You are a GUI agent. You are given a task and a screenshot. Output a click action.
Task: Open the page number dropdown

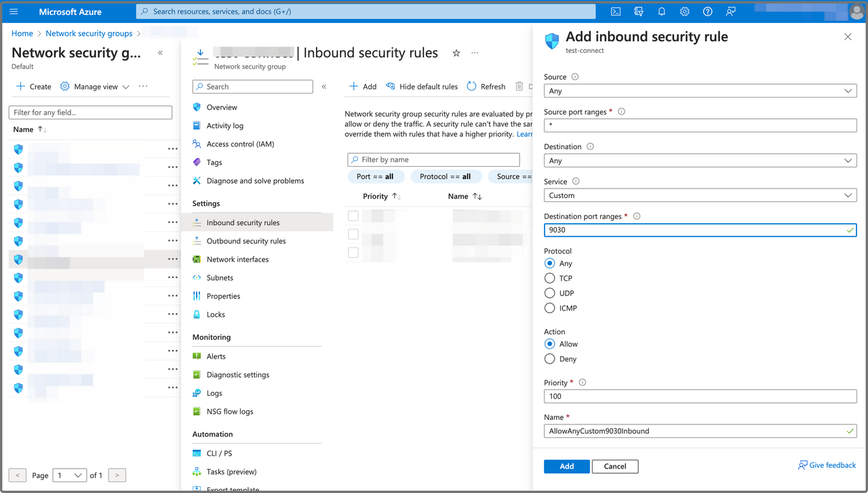(x=70, y=475)
